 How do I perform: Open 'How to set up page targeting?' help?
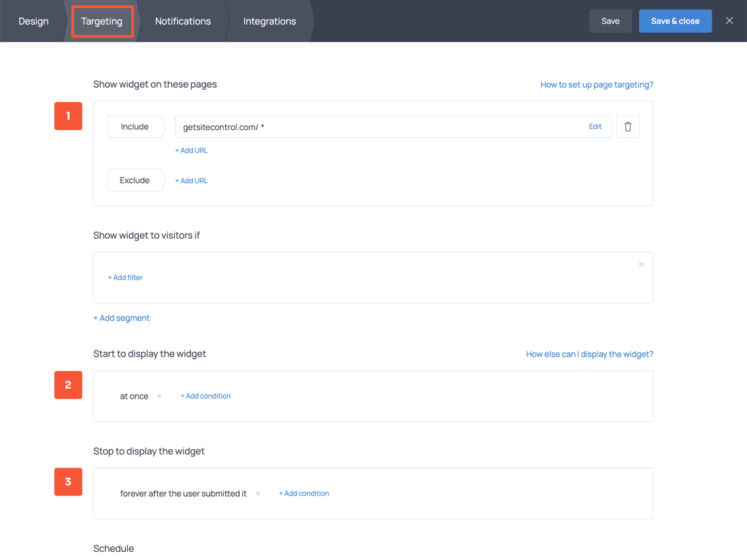coord(597,85)
